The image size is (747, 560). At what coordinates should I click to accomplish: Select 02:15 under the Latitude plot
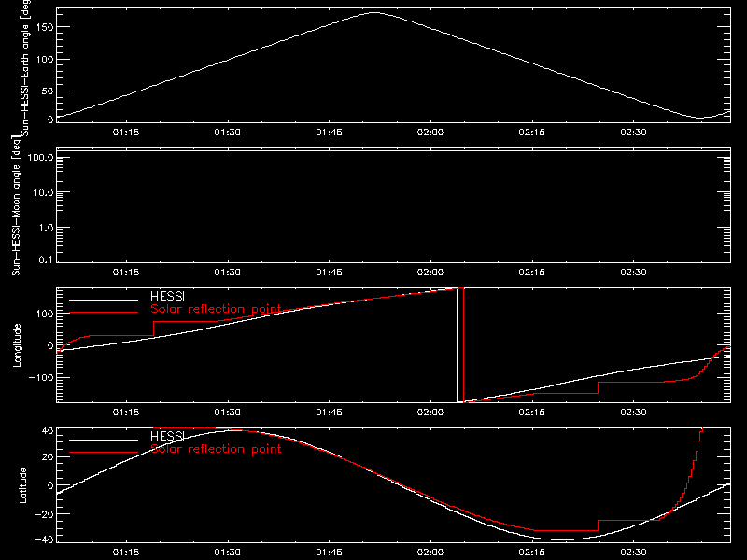point(531,552)
